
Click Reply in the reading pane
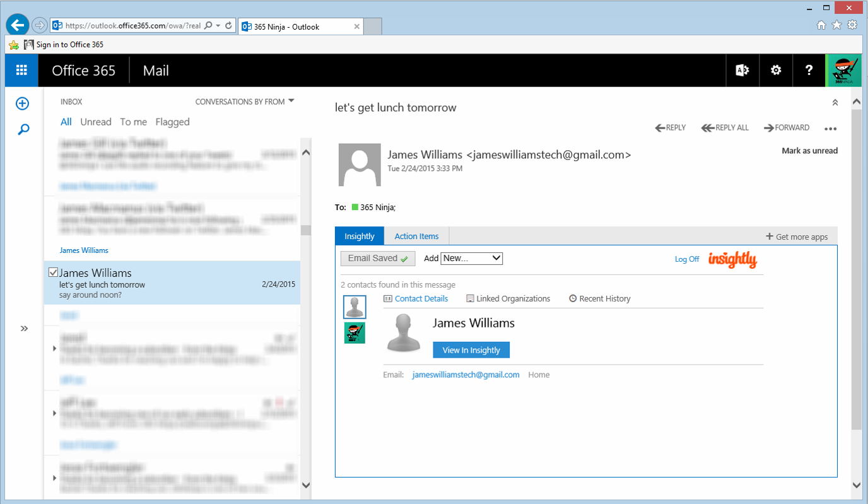[671, 127]
